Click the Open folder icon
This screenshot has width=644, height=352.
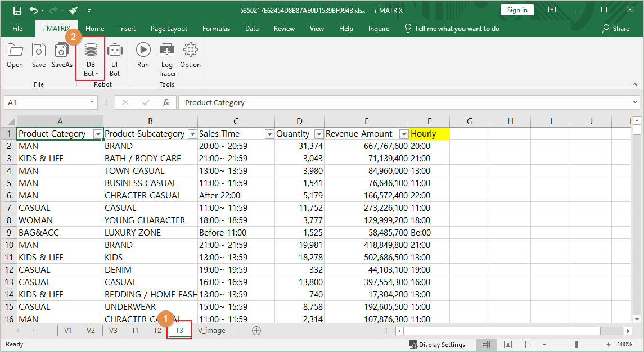pyautogui.click(x=15, y=55)
